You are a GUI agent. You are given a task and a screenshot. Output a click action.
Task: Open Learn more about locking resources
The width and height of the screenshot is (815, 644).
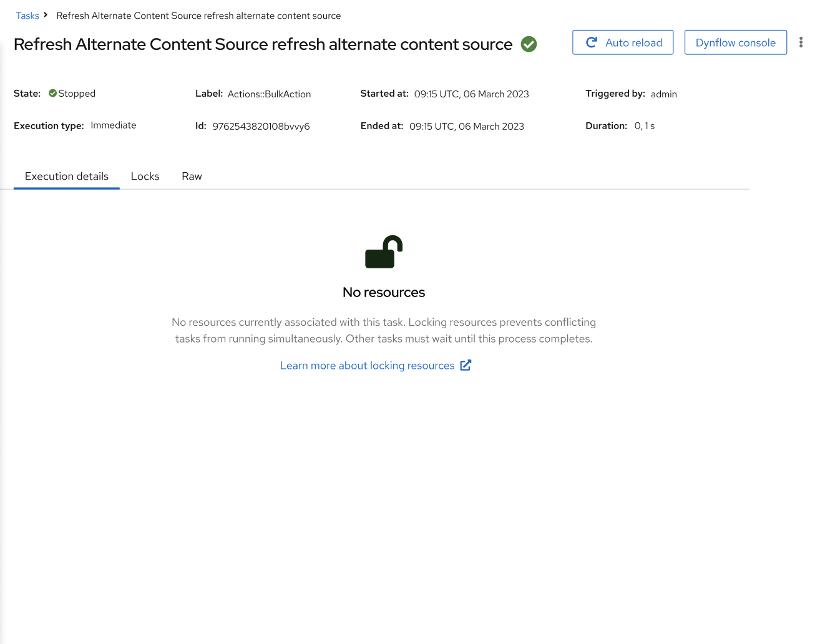point(367,366)
